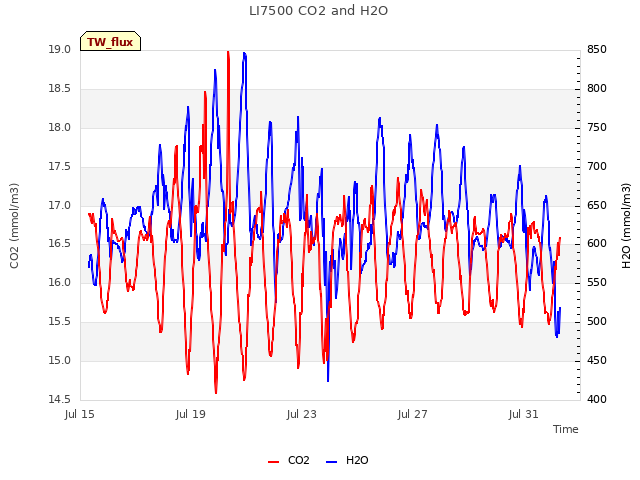640x480 pixels.
Task: Click the 850 right axis value
Action: pos(597,50)
